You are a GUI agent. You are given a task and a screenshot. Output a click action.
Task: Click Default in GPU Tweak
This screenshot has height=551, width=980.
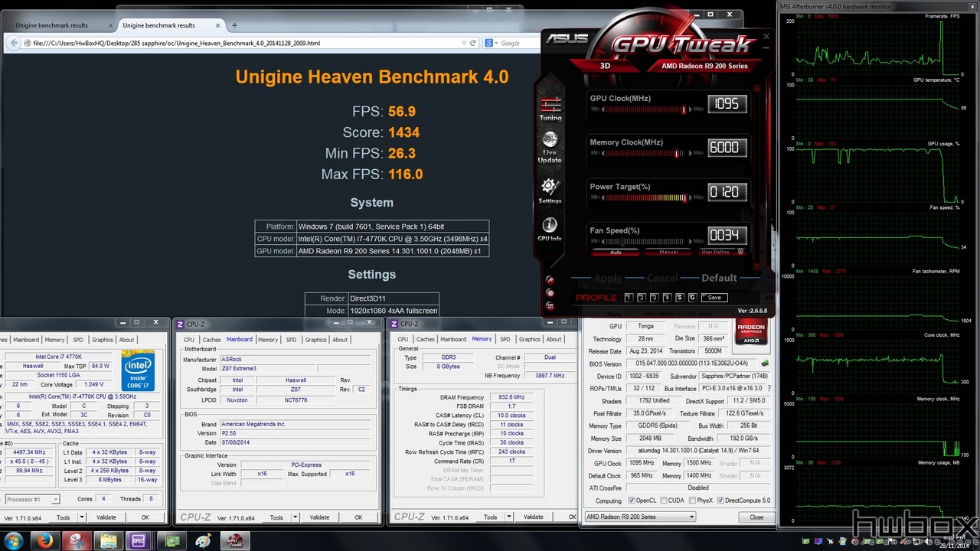point(719,278)
